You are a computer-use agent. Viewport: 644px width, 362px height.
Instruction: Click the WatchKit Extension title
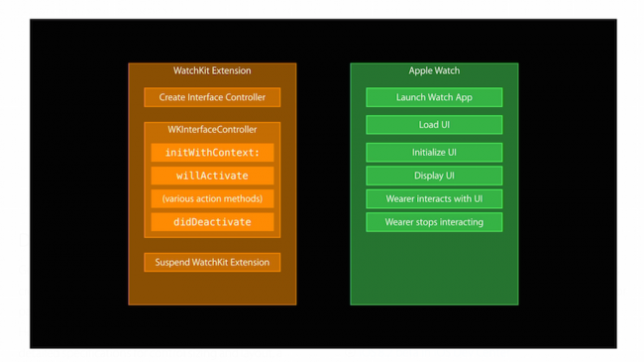(212, 70)
